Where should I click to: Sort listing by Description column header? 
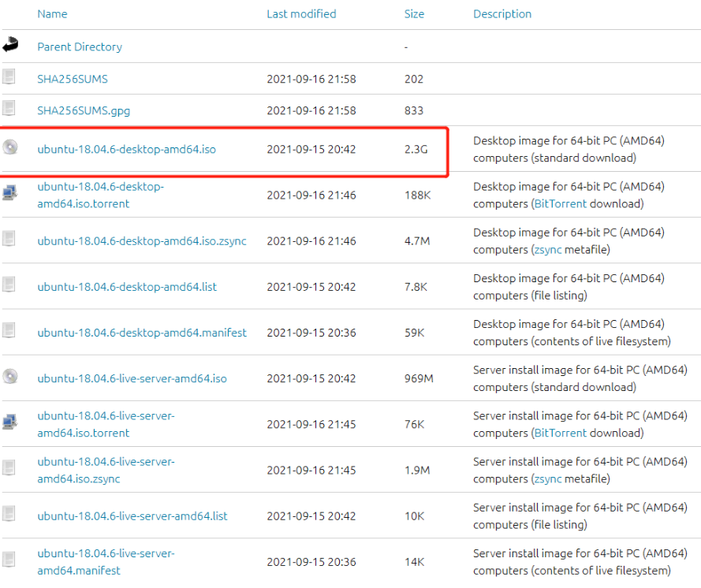pyautogui.click(x=502, y=14)
